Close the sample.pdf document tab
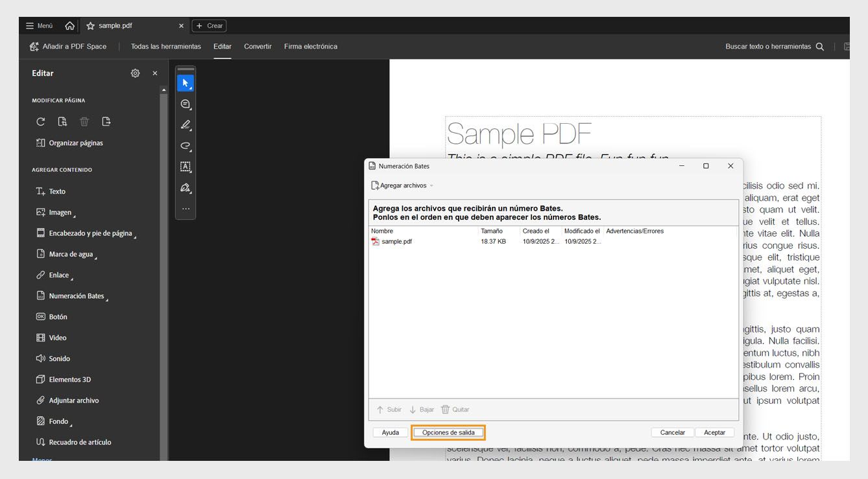The width and height of the screenshot is (868, 479). click(x=181, y=26)
